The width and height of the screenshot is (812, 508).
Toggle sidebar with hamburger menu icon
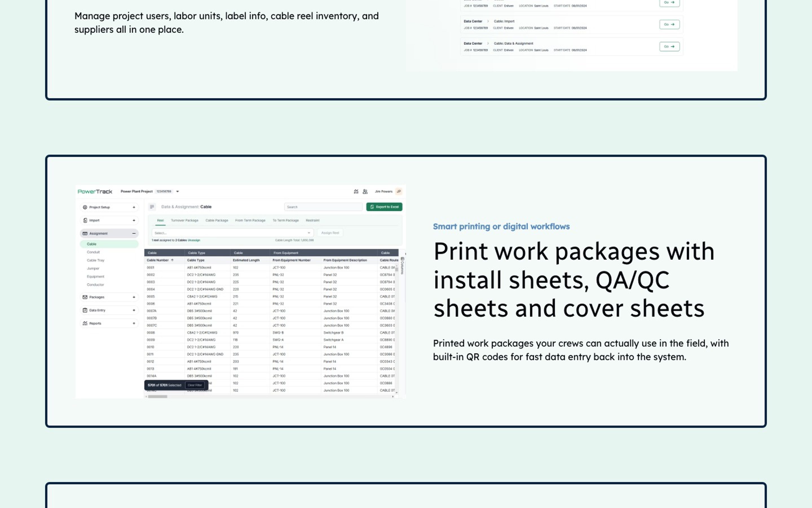pyautogui.click(x=152, y=207)
